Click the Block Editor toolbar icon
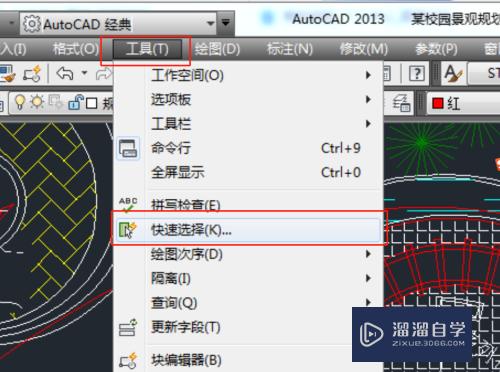 pos(32,73)
